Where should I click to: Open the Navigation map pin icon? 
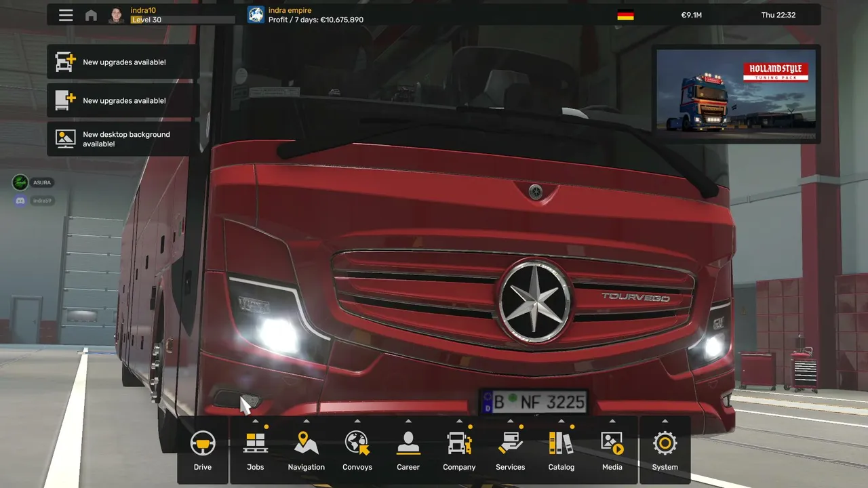(x=307, y=443)
